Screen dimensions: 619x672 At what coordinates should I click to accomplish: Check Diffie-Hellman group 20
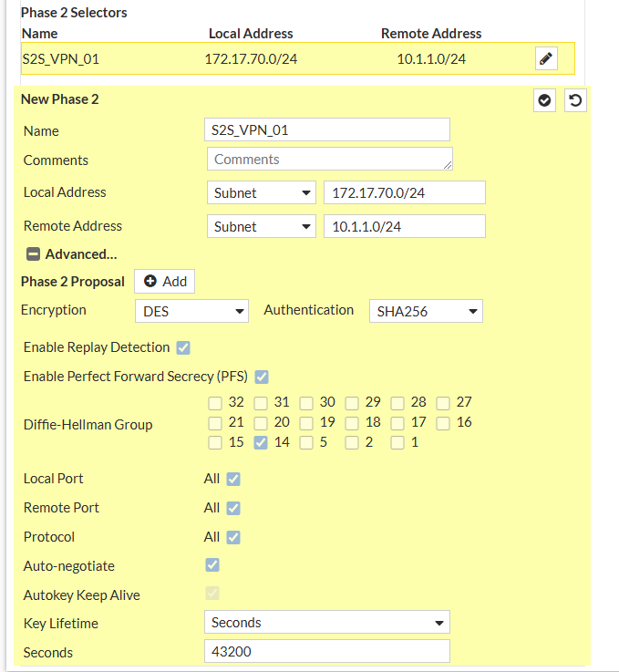pyautogui.click(x=261, y=423)
